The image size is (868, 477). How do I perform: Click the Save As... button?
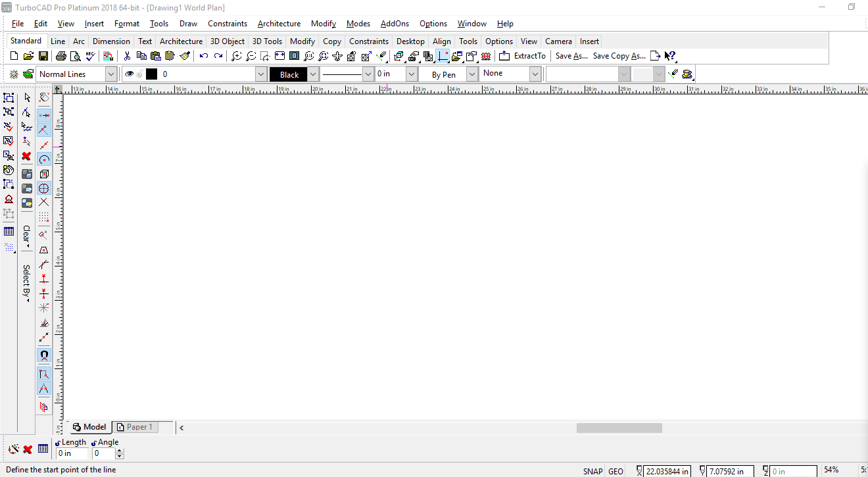coord(571,56)
